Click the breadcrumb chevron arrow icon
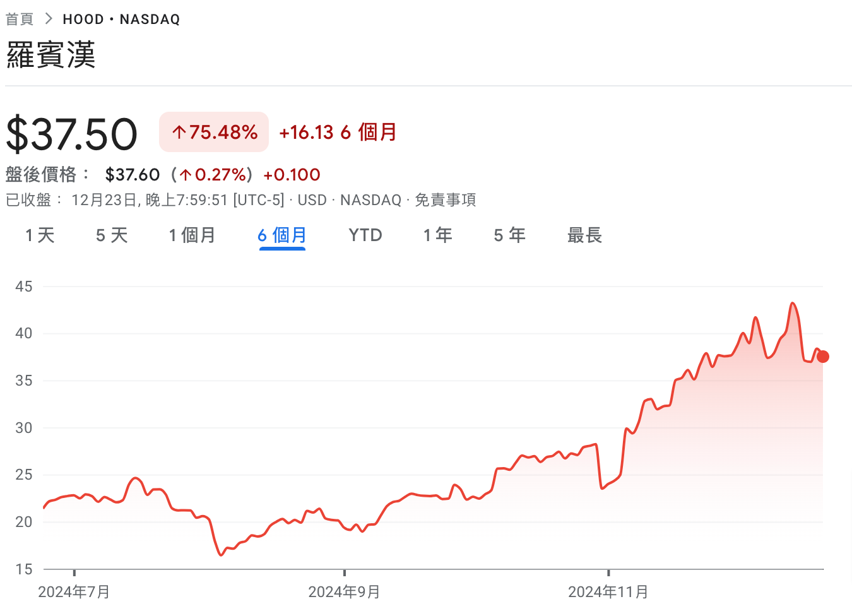This screenshot has height=616, width=852. point(49,19)
